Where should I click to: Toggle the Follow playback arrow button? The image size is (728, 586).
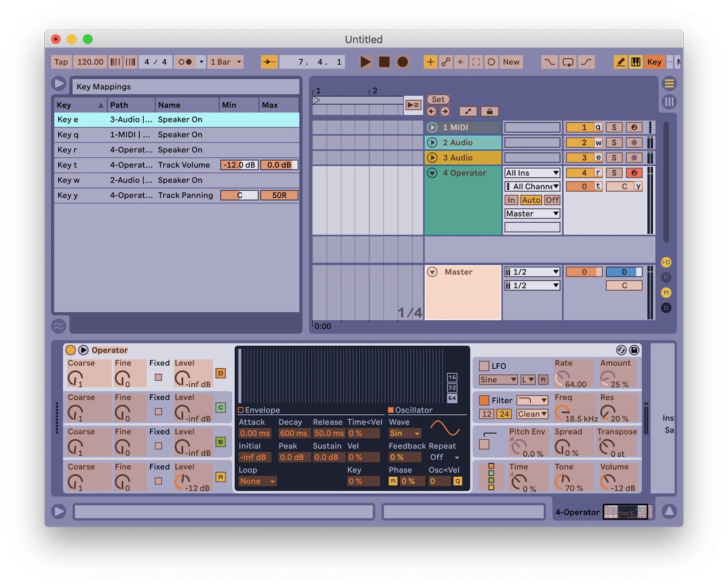[269, 62]
